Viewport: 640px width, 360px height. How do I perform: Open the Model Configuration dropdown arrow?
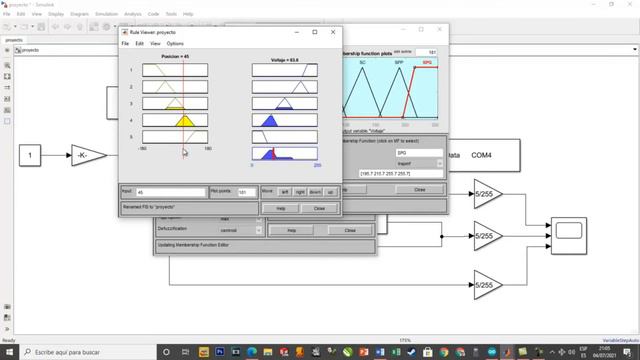(115, 27)
